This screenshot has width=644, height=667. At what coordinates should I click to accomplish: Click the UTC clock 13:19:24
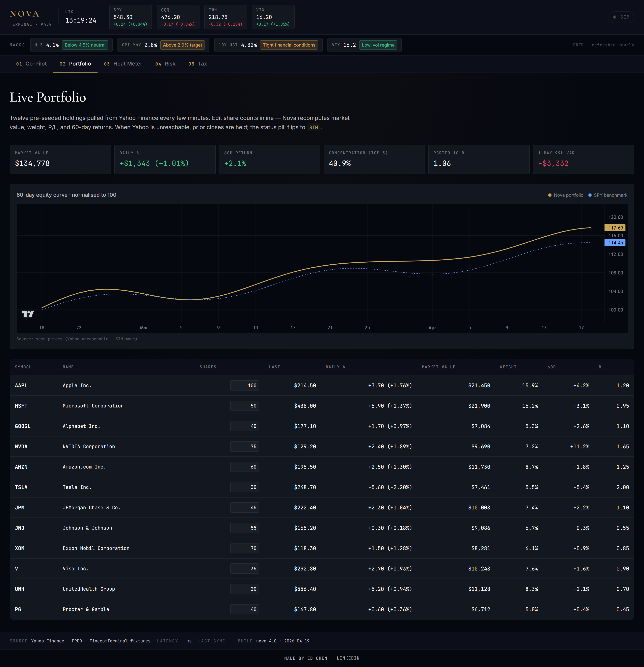pos(81,20)
